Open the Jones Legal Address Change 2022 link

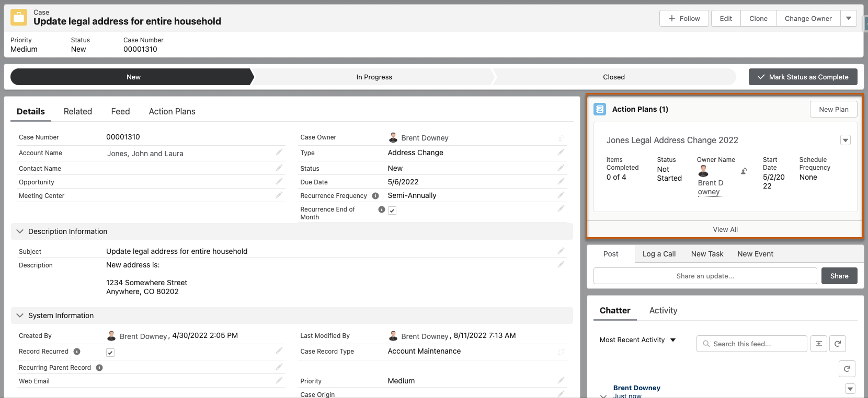coord(672,140)
